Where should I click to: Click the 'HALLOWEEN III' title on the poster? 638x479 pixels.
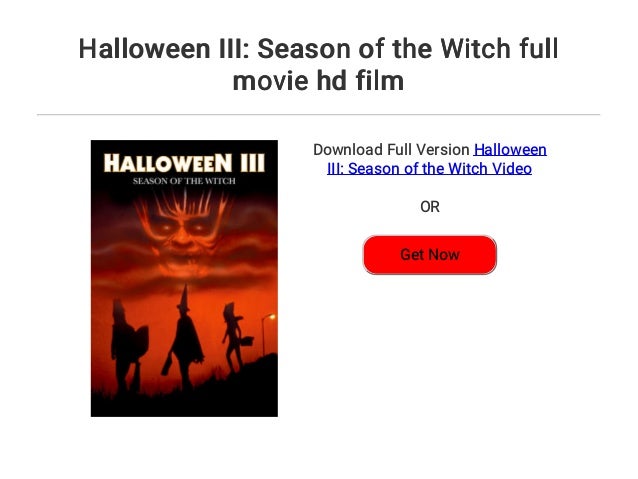(184, 163)
